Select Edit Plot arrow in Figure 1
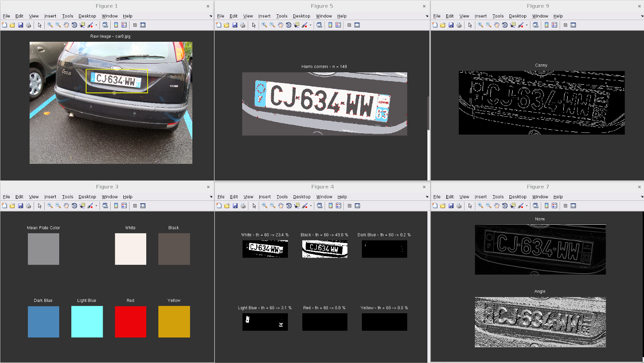Image resolution: width=644 pixels, height=363 pixels. pyautogui.click(x=39, y=25)
